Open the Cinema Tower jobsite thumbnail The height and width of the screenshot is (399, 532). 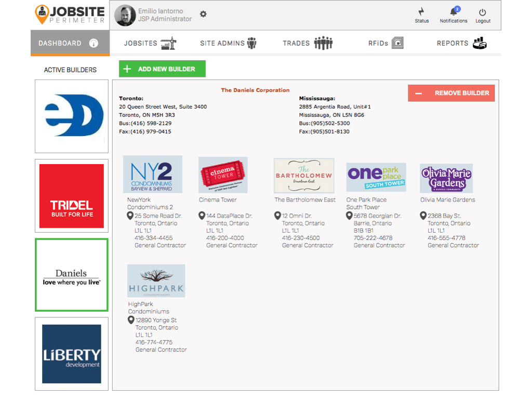pyautogui.click(x=223, y=175)
